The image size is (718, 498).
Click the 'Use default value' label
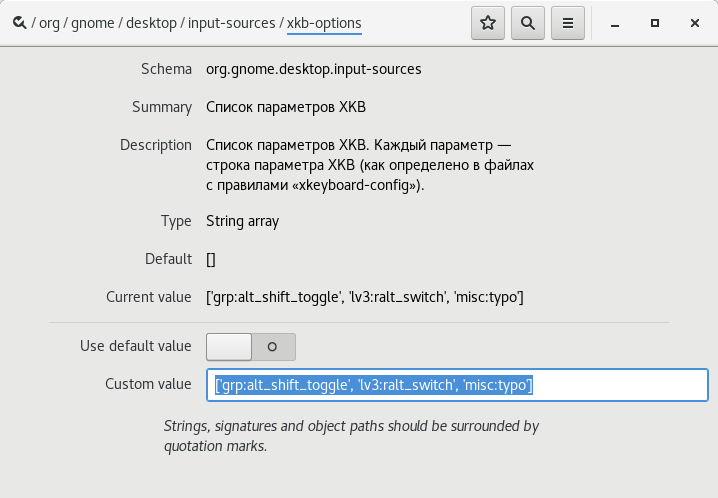[x=136, y=346]
